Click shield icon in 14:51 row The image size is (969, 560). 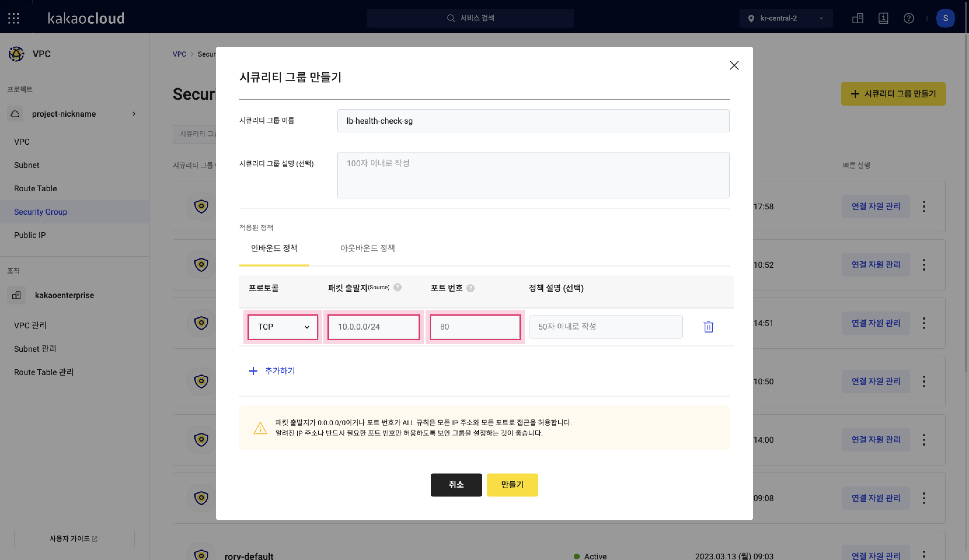point(201,323)
